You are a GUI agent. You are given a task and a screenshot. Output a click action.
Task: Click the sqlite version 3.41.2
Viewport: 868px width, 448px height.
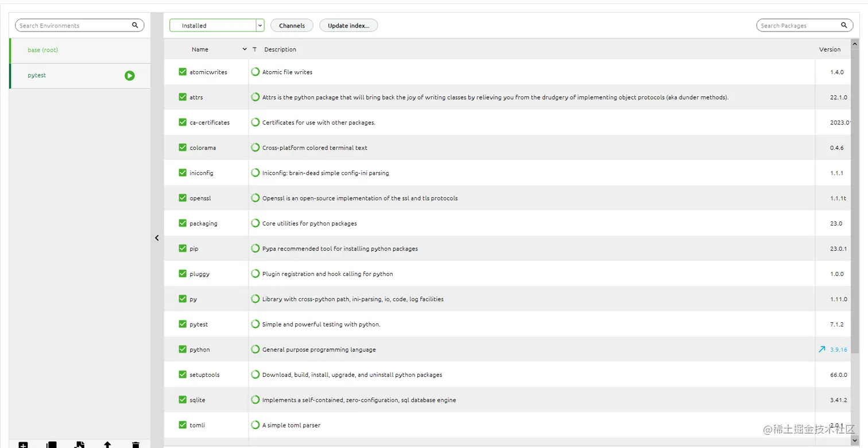pyautogui.click(x=838, y=400)
